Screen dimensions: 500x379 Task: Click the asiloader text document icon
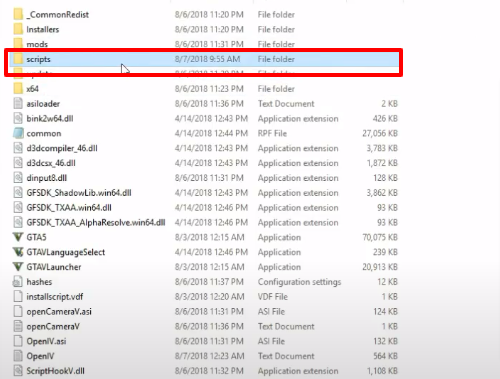[18, 104]
